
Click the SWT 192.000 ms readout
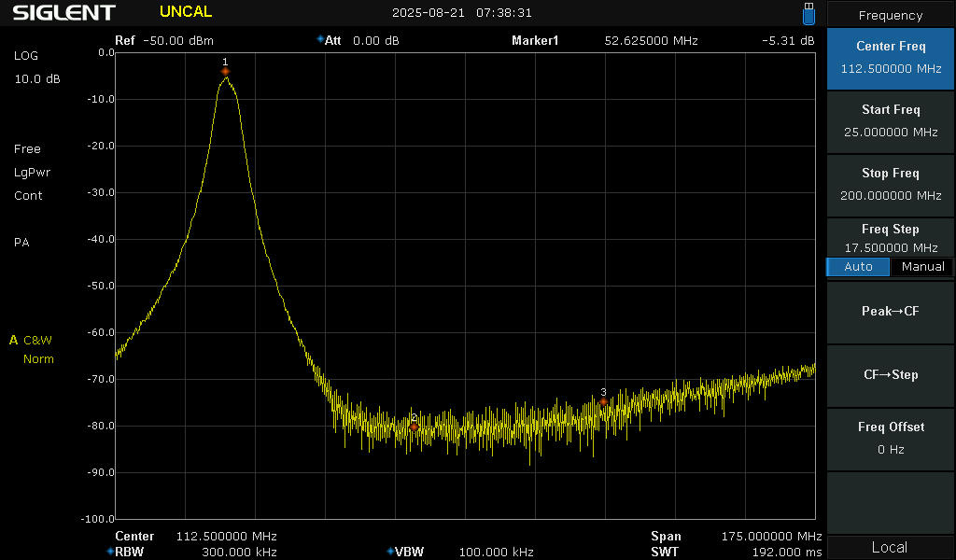pyautogui.click(x=736, y=553)
